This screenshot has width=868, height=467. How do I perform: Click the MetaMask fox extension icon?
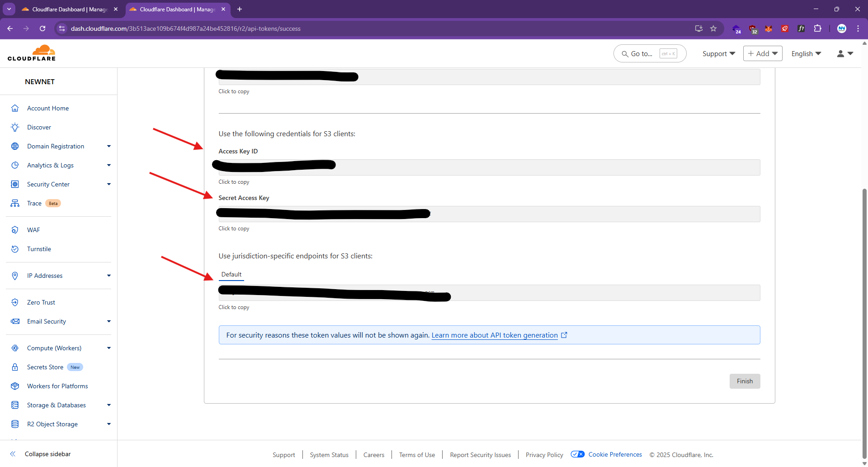(769, 29)
